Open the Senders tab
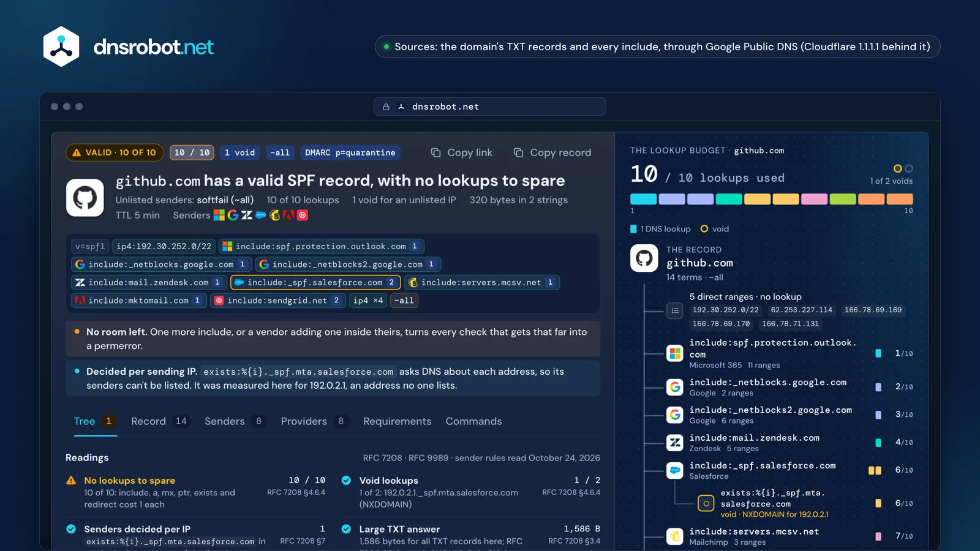 tap(235, 421)
